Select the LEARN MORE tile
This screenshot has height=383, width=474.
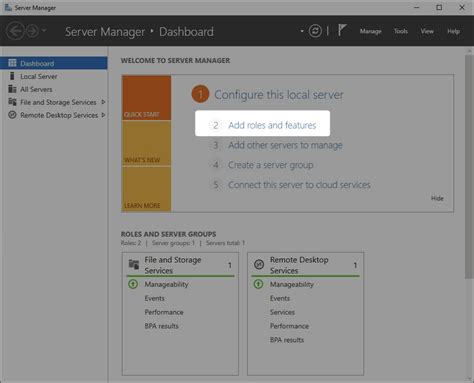point(146,189)
